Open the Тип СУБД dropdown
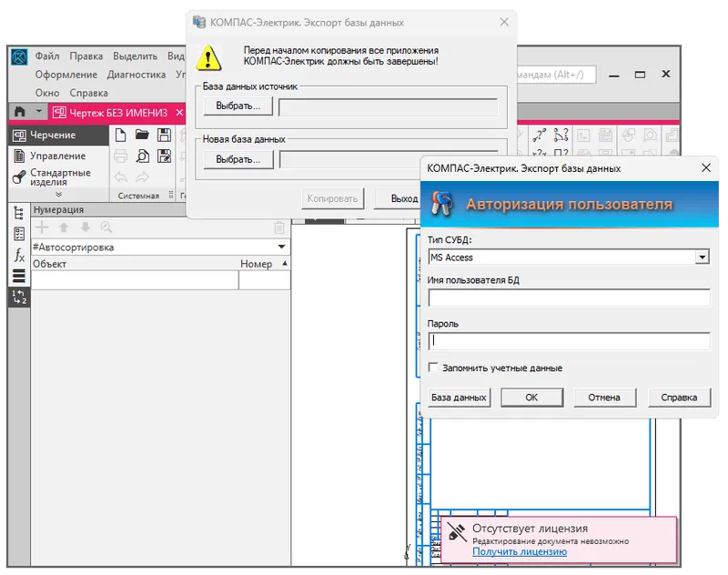Viewport: 728px width, 575px height. [703, 257]
